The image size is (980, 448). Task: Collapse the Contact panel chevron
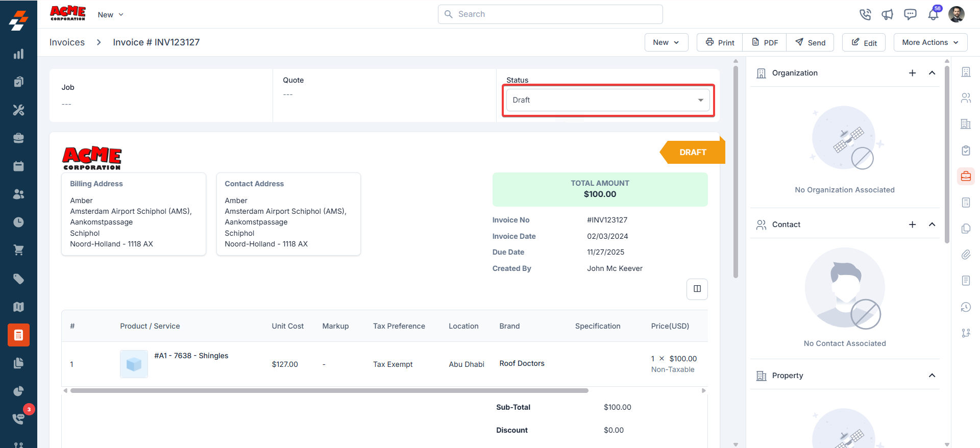[932, 225]
